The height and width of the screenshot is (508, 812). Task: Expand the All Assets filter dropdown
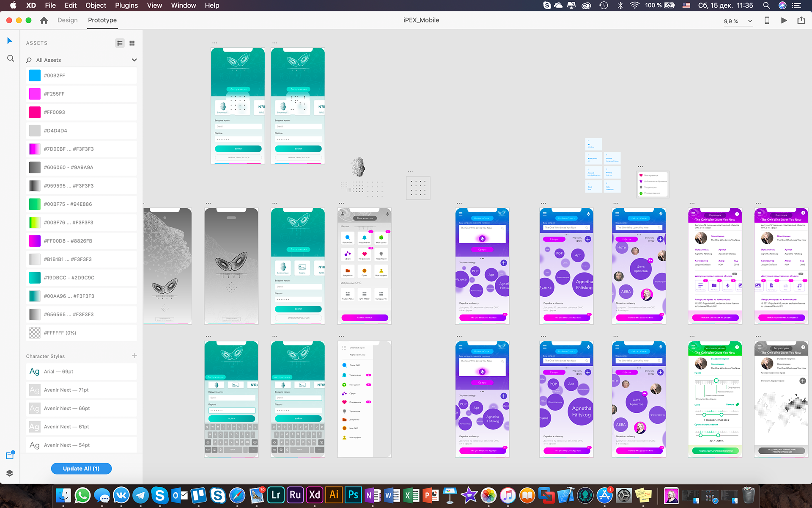[x=134, y=60]
